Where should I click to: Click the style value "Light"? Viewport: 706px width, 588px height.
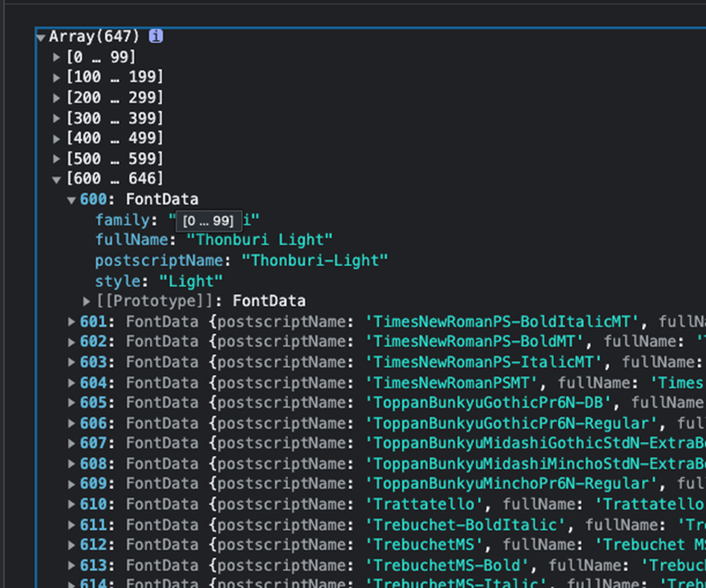[191, 281]
